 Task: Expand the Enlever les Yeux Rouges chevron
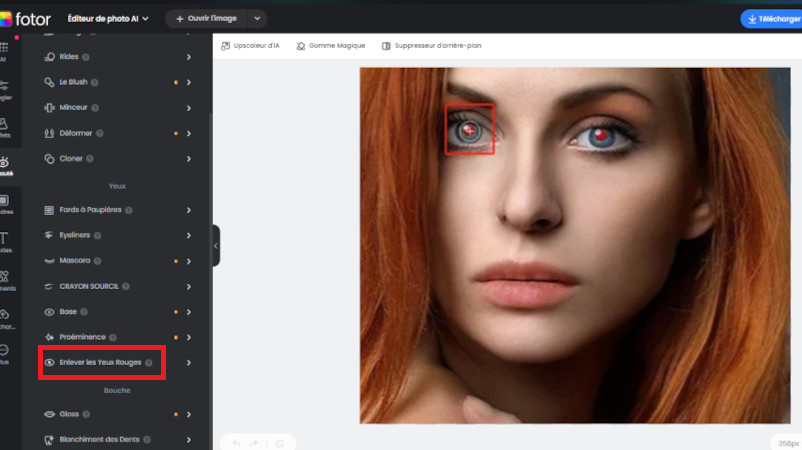(x=189, y=363)
